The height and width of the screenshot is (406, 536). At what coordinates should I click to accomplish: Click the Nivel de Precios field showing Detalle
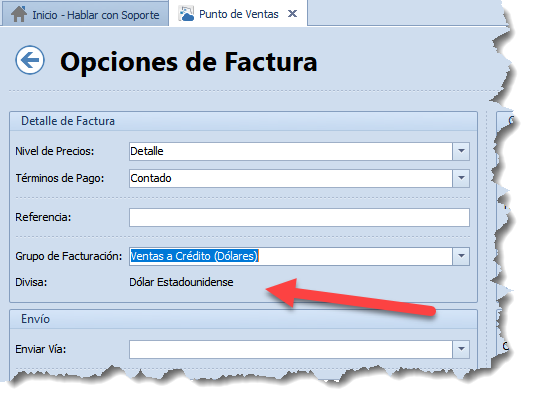point(291,151)
